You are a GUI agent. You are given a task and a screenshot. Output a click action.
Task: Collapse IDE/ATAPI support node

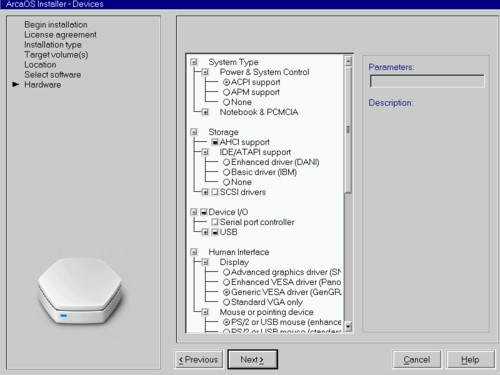pos(205,152)
